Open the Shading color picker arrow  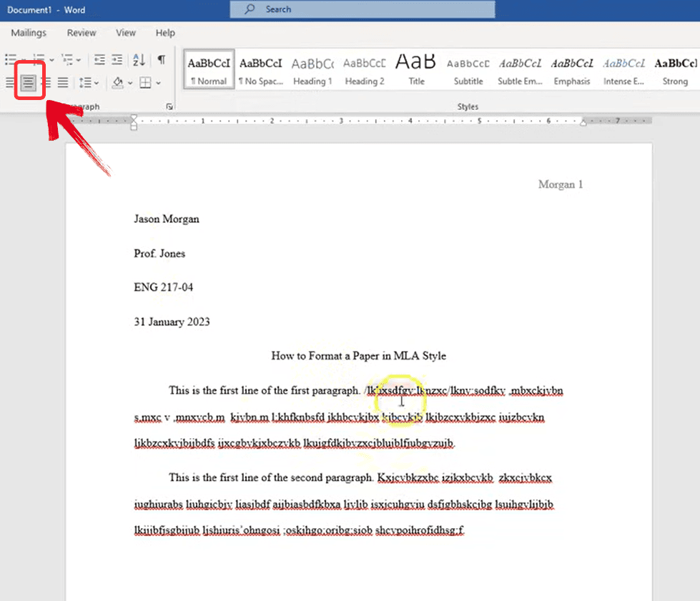[x=129, y=82]
